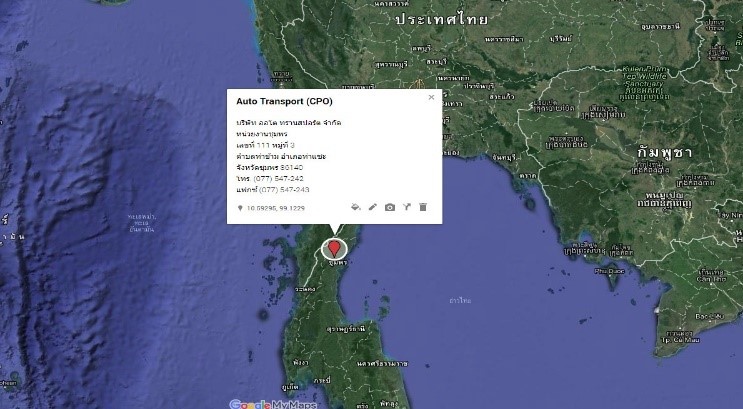Delete the feature with trash icon

click(423, 207)
